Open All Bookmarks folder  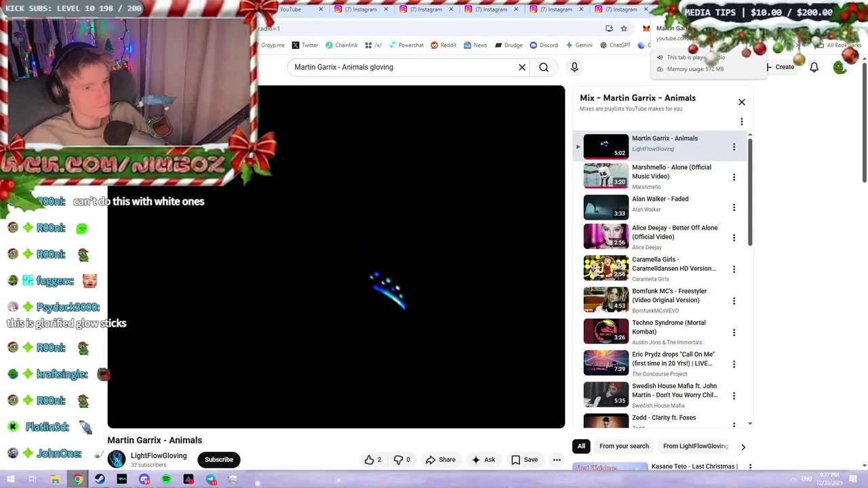click(840, 45)
